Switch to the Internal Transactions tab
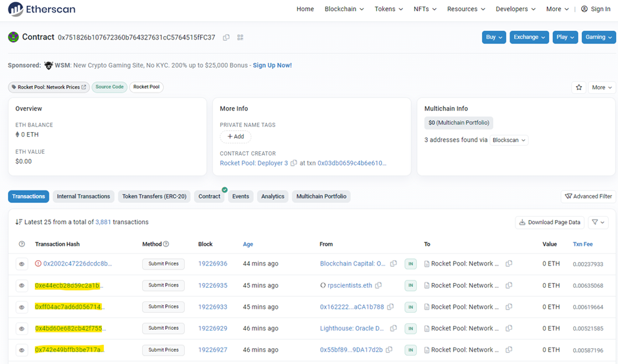The width and height of the screenshot is (618, 364). click(83, 196)
